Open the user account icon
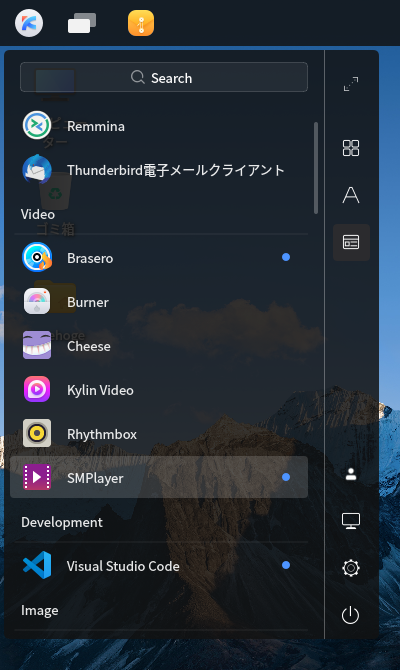Screen dimensions: 400x670 pos(351,474)
